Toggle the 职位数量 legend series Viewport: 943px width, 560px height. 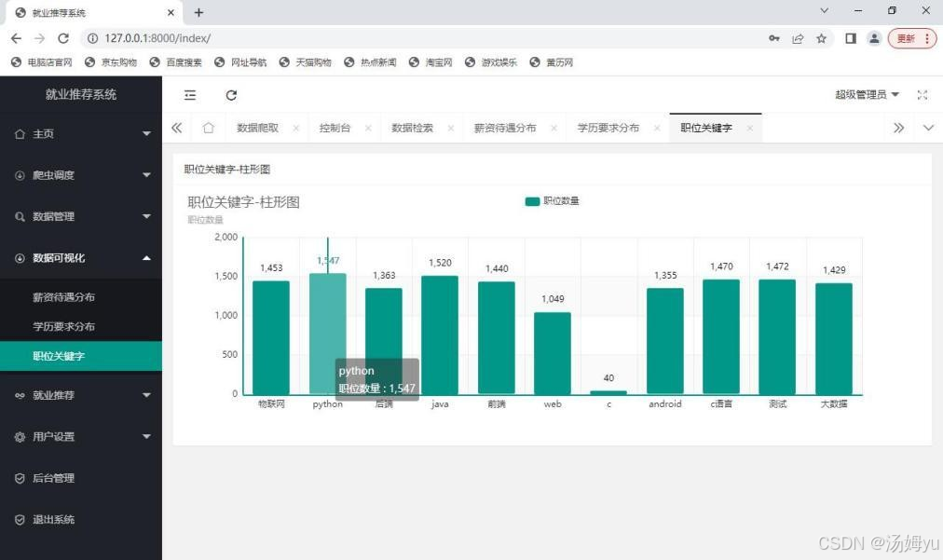pos(552,201)
